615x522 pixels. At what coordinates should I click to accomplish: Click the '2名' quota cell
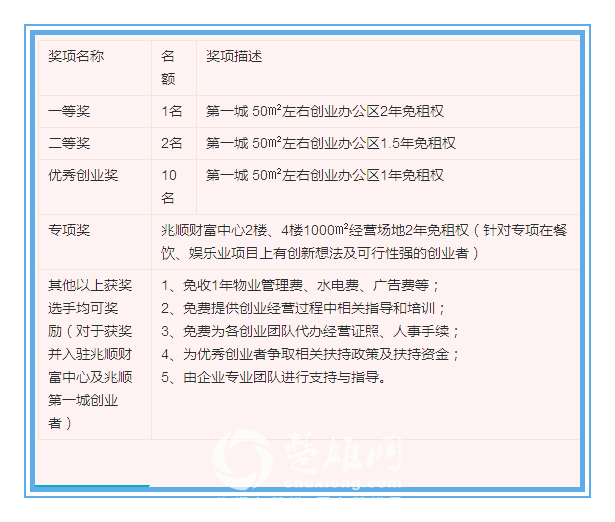coord(172,143)
